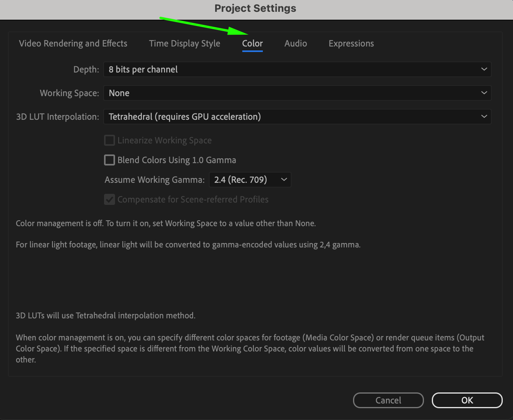Click the 'Color management is off' message

pos(166,223)
